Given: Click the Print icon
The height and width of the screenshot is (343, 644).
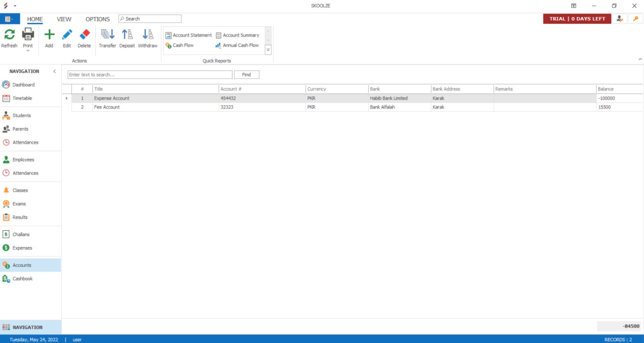Looking at the screenshot, I should click(28, 34).
